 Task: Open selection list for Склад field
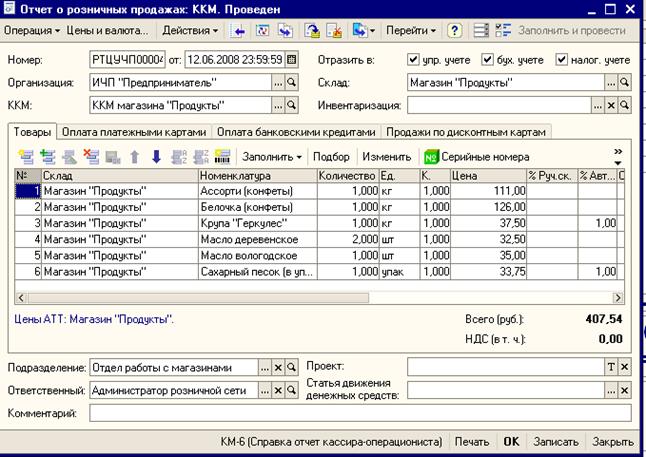click(611, 82)
